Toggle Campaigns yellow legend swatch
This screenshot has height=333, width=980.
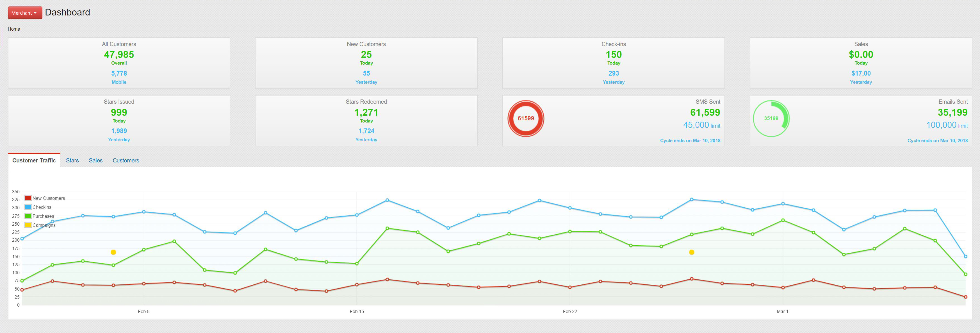coord(28,225)
